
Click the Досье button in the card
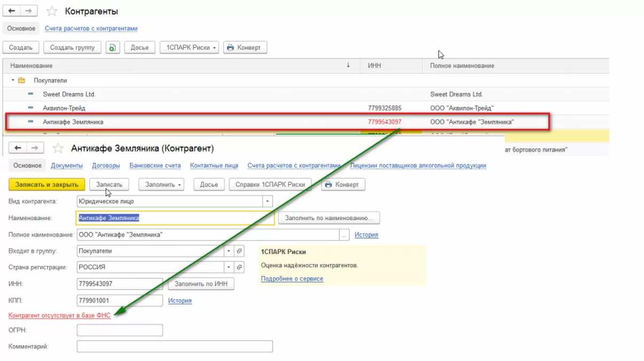(209, 185)
